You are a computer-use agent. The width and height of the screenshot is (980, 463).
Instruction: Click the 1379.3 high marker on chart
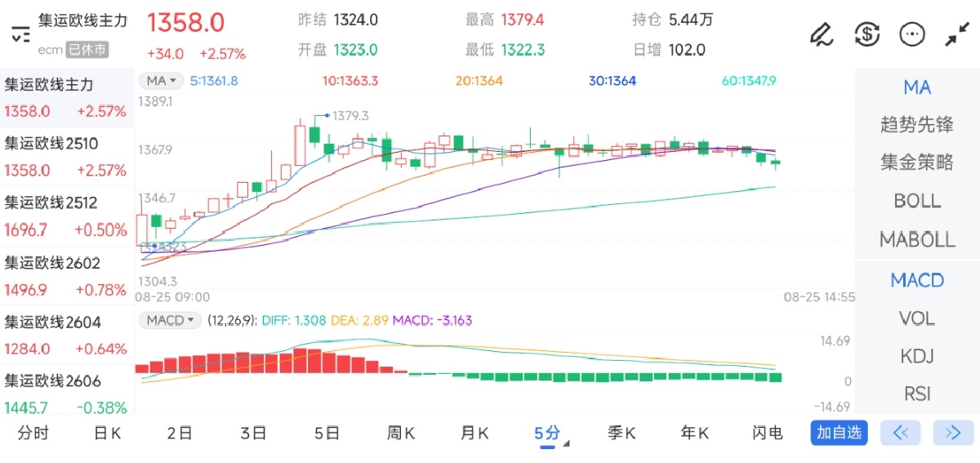click(350, 116)
